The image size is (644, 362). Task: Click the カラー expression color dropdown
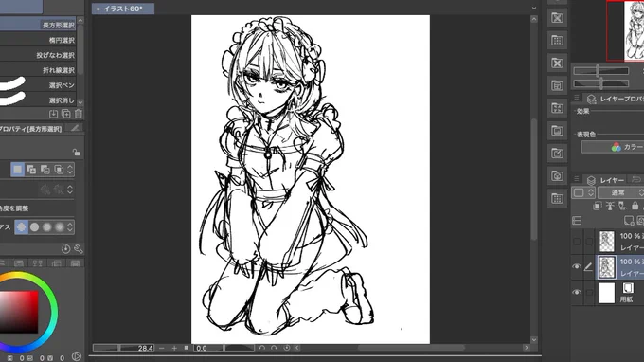613,147
